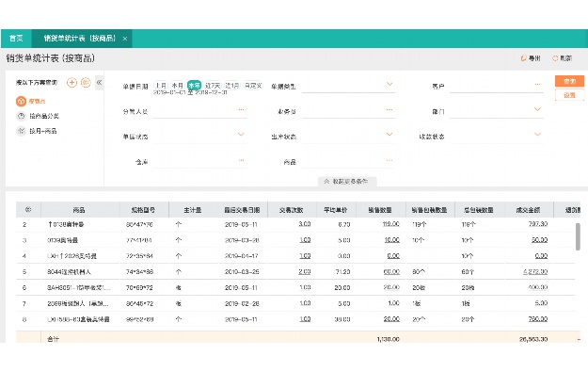Screen dimensions: 588x372
Task: Click the round icon next to 按商品分类
Action: click(21, 116)
